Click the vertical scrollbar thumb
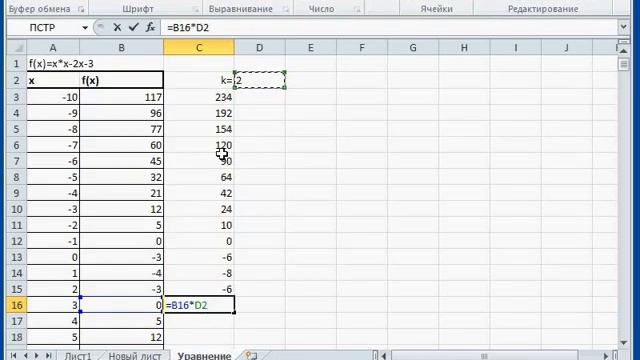The height and width of the screenshot is (360, 640). [x=623, y=64]
